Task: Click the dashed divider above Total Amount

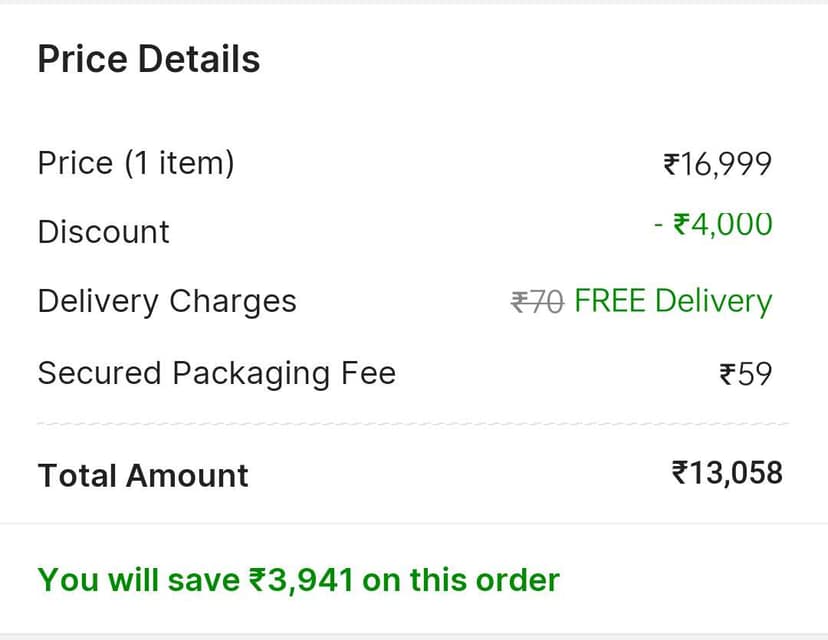Action: (x=412, y=424)
